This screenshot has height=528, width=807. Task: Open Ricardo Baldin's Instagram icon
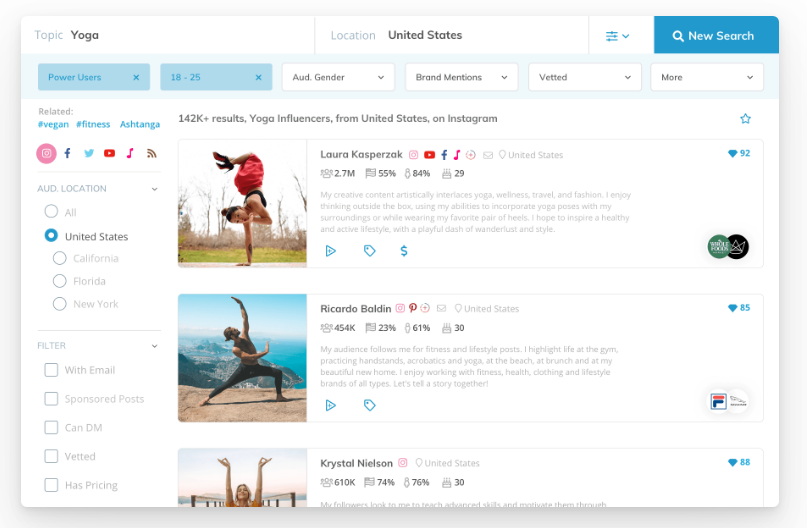400,308
